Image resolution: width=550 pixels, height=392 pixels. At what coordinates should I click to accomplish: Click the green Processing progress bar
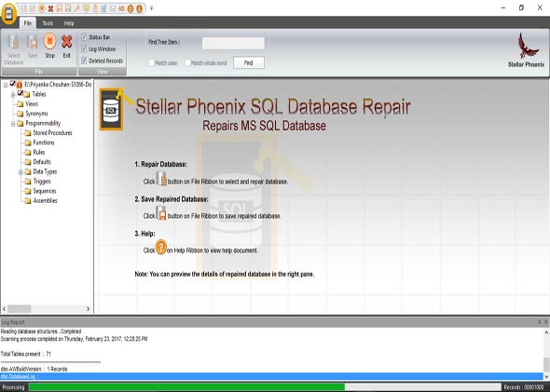pyautogui.click(x=186, y=386)
